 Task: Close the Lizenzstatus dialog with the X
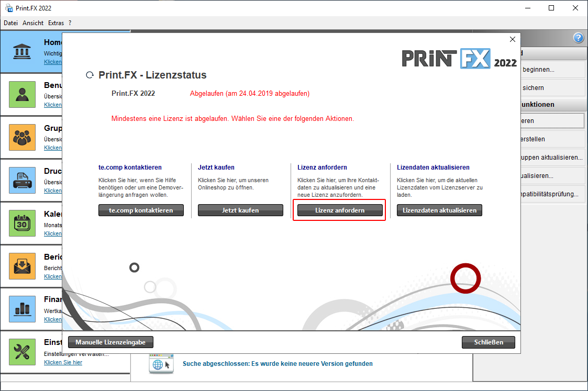[513, 39]
